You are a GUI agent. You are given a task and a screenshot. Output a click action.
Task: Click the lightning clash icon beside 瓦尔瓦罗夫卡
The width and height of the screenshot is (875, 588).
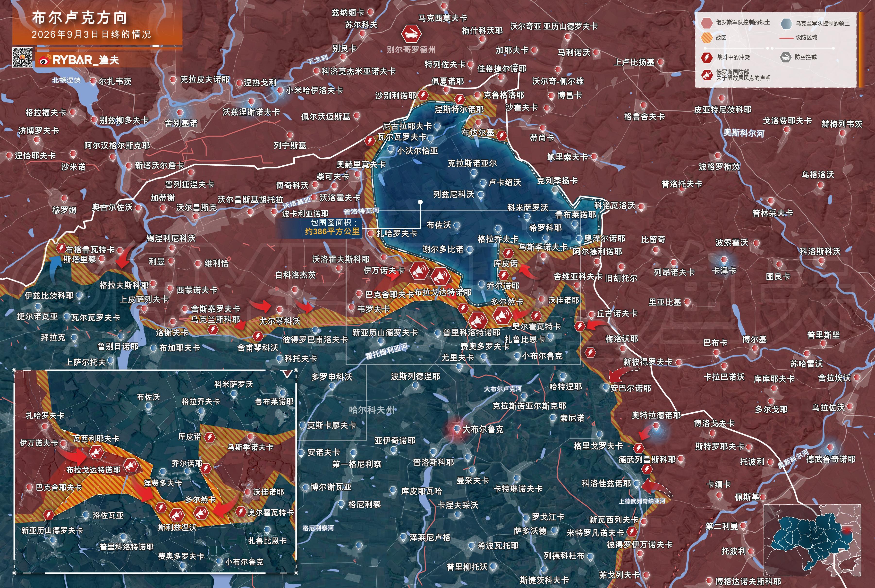pos(370,141)
